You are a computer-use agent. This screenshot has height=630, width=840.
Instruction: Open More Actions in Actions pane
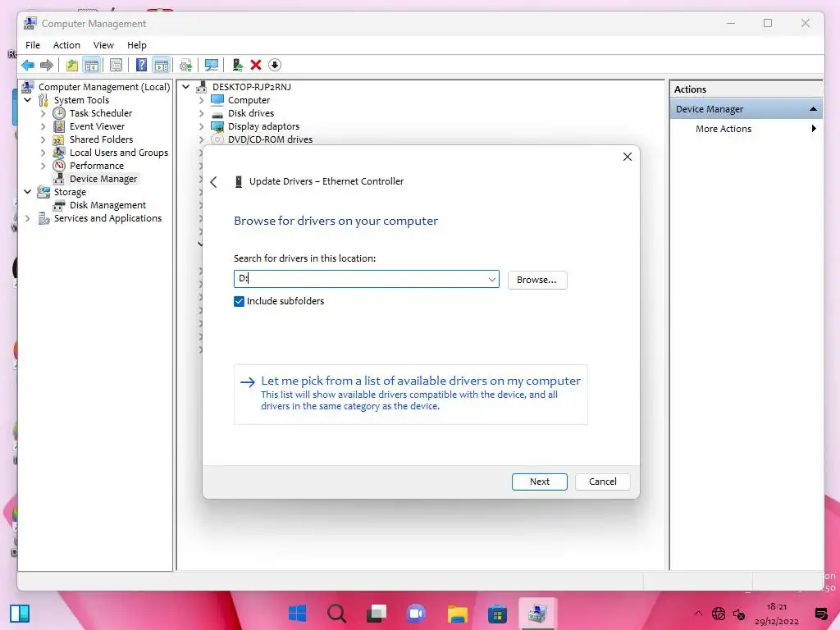coord(724,129)
